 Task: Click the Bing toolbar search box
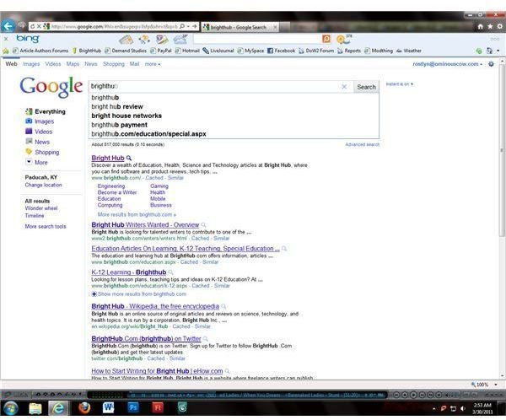pos(257,39)
